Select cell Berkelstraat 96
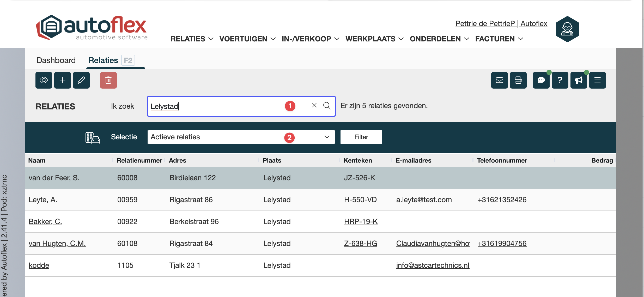Screen dimensions: 644x297 (x=194, y=221)
